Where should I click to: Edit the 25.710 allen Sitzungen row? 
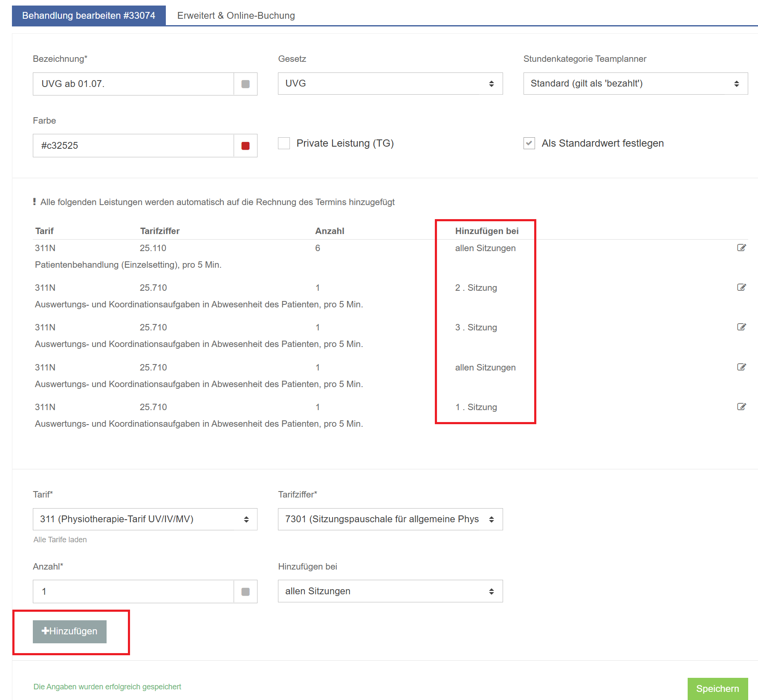click(741, 367)
